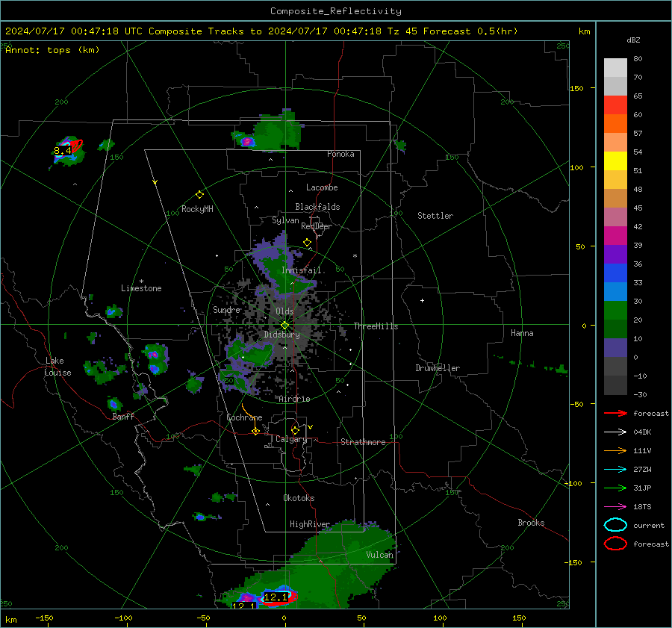The image size is (672, 628).
Task: Select the magenta 18TS arrow legend icon
Action: coord(615,507)
